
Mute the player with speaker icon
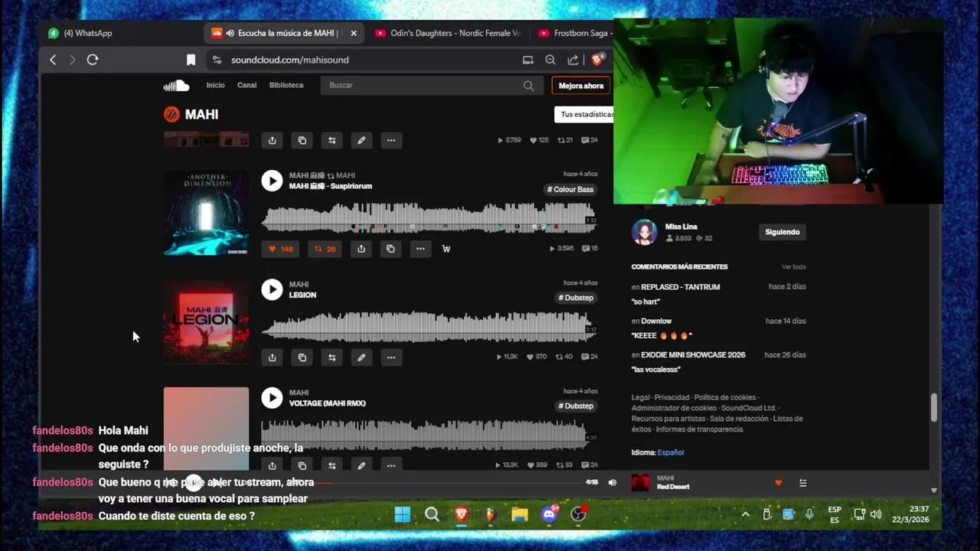tap(612, 483)
